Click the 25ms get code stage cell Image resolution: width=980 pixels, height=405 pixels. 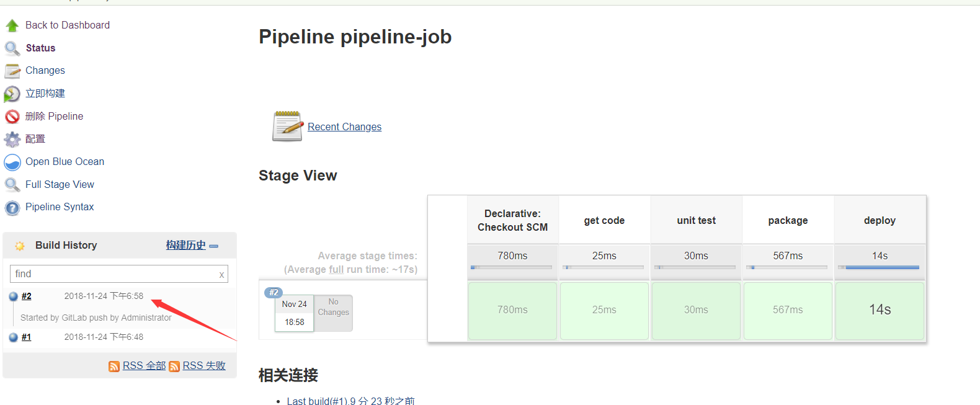(x=604, y=311)
